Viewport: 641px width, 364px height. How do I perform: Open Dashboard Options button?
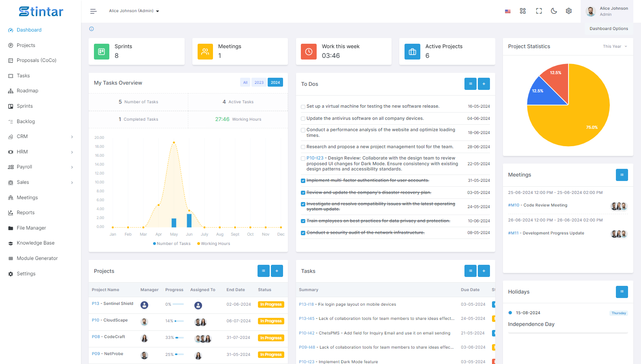609,29
